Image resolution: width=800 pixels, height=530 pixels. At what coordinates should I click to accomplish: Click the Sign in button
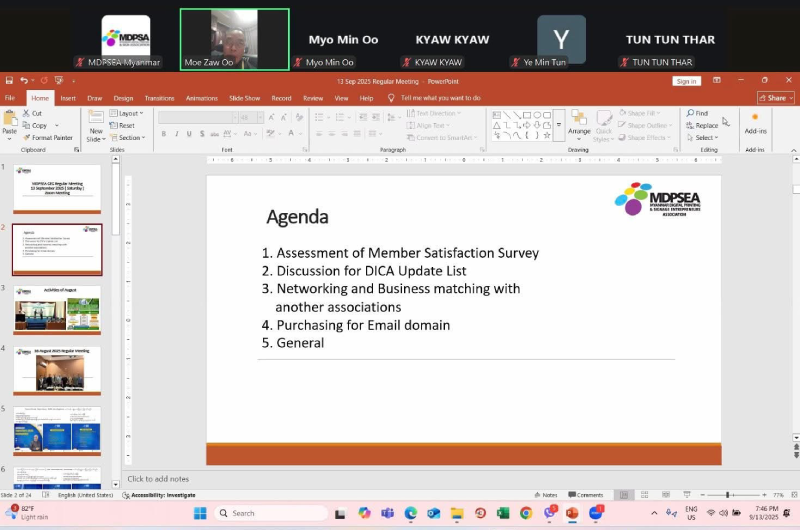pyautogui.click(x=685, y=82)
